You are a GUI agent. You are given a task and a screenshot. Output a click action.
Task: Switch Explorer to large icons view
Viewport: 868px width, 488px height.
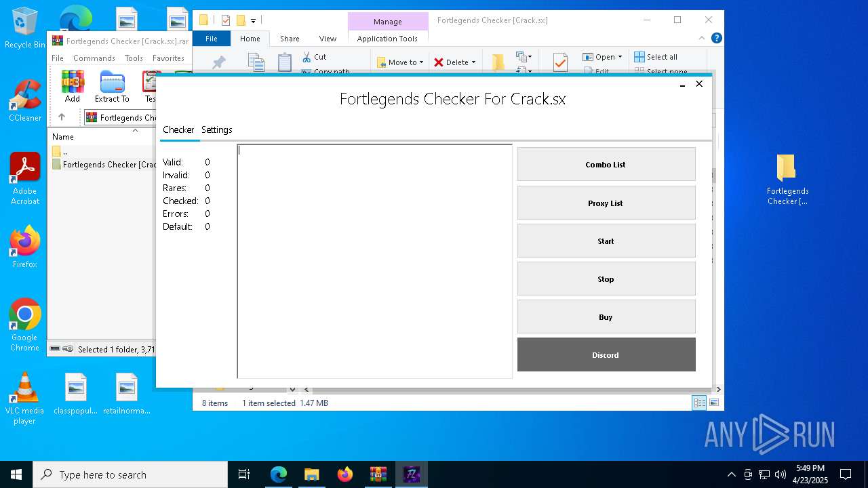pos(714,403)
